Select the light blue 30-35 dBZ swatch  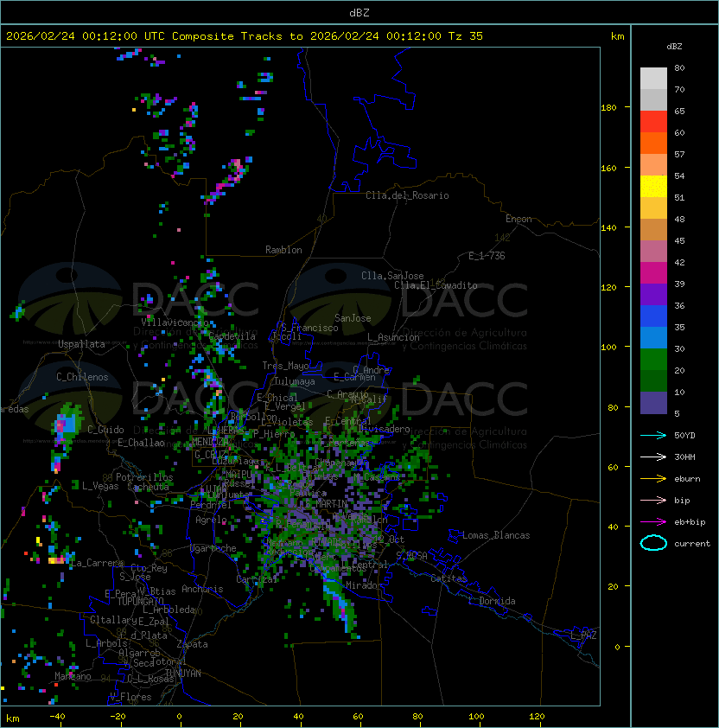653,337
